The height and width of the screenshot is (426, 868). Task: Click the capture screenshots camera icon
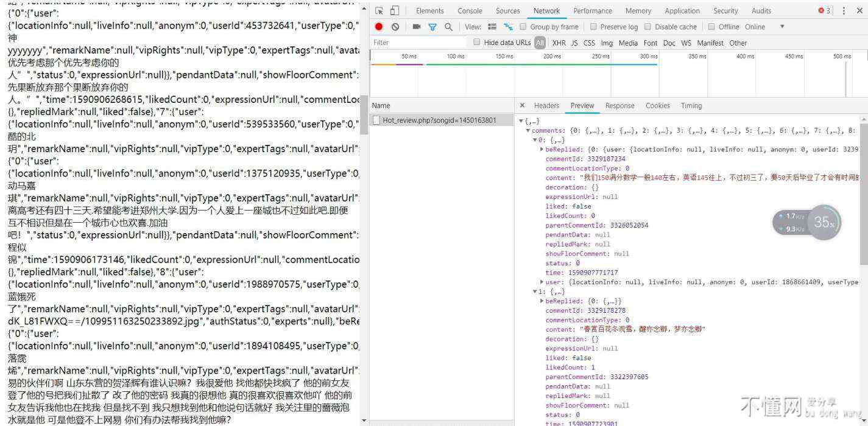pyautogui.click(x=417, y=27)
